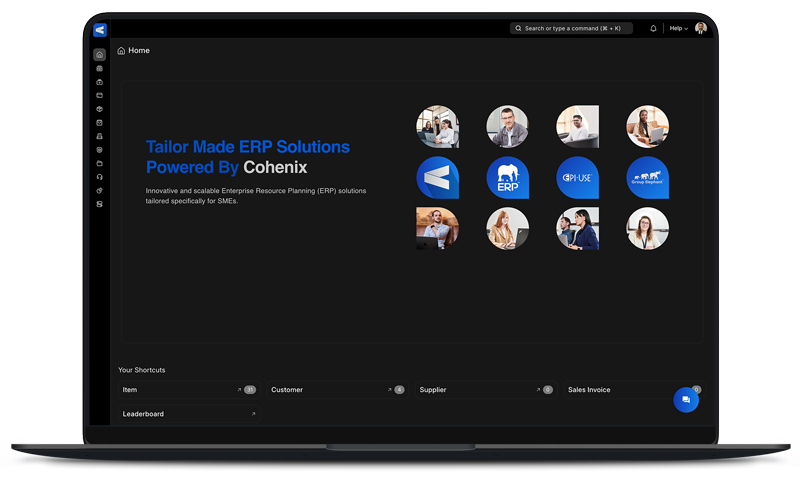Select the photo of red-haired woman in beige blazer
The height and width of the screenshot is (478, 800).
pos(507,229)
